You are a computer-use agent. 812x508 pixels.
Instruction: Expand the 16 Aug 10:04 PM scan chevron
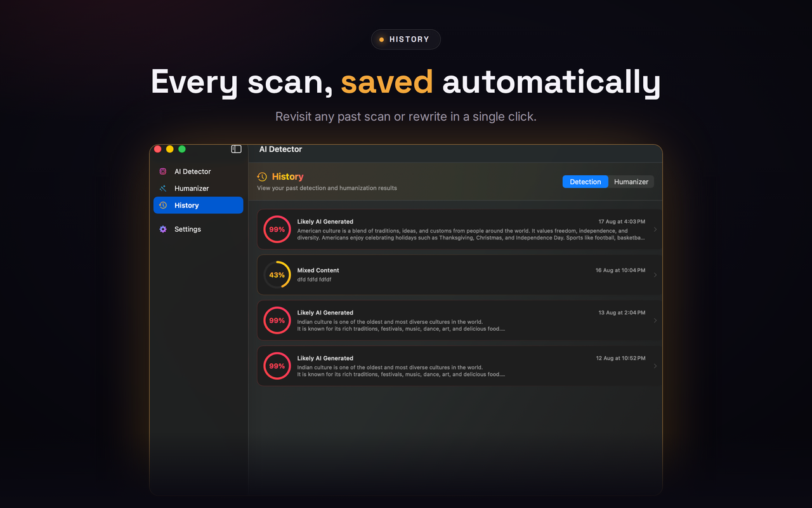click(655, 275)
